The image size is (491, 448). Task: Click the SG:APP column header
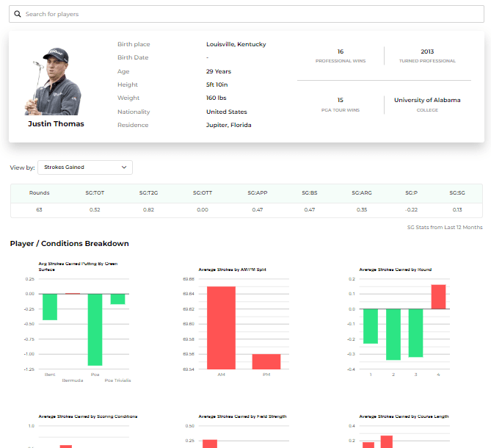coord(258,192)
